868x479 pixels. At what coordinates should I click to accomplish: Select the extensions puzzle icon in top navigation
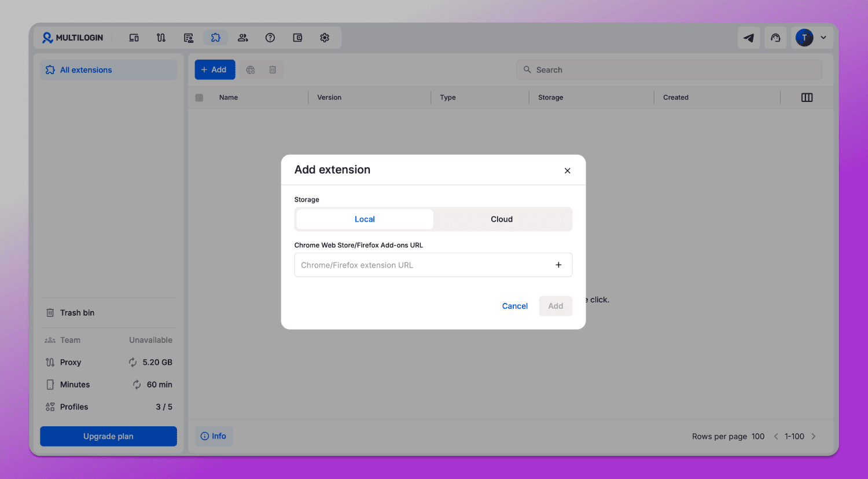pos(215,38)
